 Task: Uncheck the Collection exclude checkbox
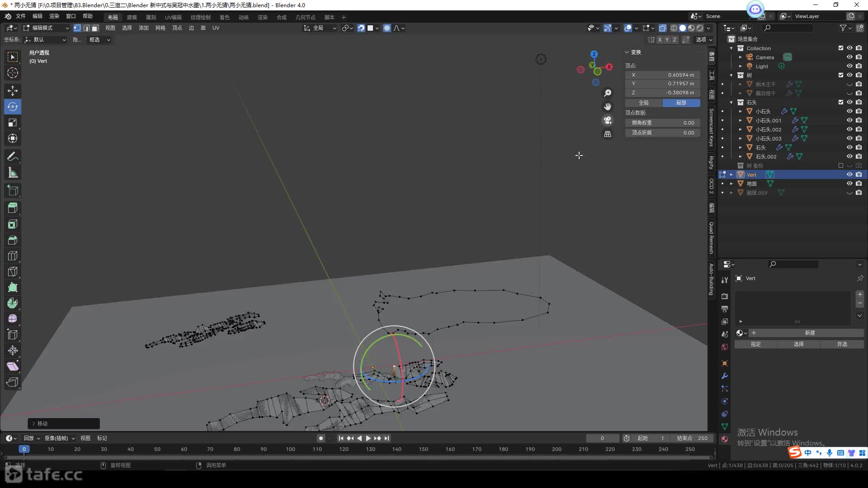[x=841, y=48]
